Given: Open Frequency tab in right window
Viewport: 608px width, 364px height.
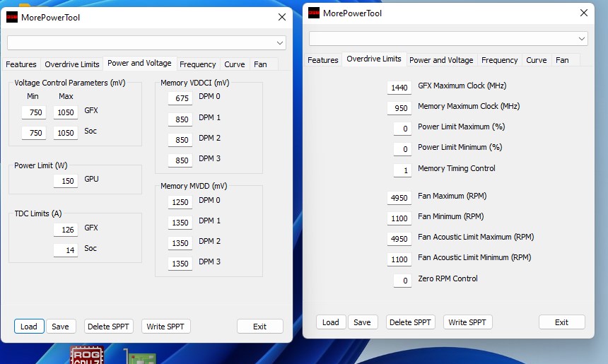Looking at the screenshot, I should click(499, 60).
